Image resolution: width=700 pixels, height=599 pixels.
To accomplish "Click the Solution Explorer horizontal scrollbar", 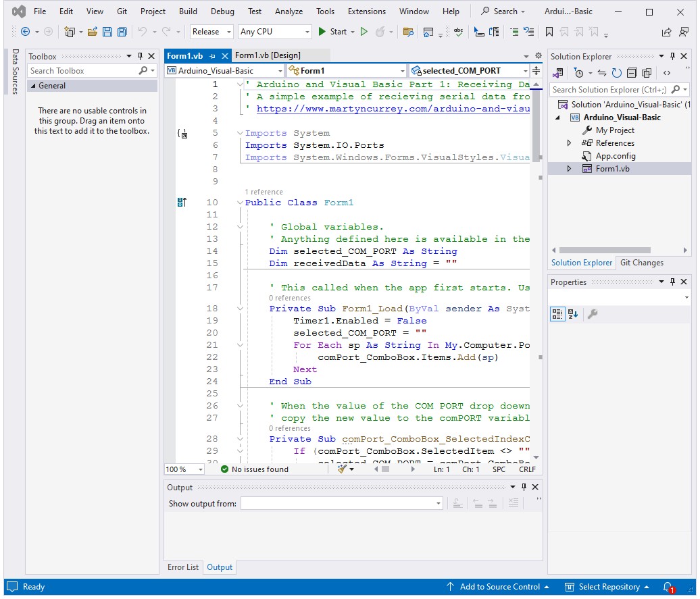I will 605,250.
